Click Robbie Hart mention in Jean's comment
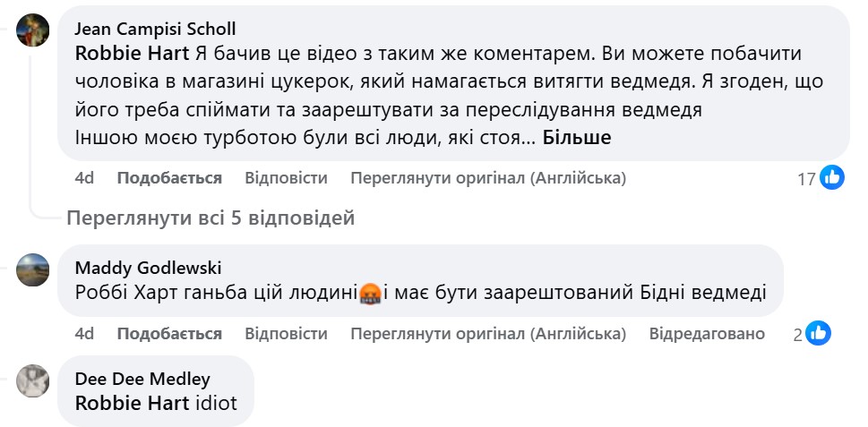This screenshot has height=427, width=868. coord(132,54)
